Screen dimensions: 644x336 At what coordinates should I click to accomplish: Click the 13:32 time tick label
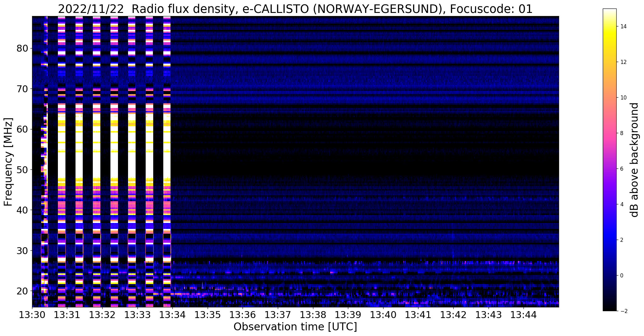pos(102,315)
